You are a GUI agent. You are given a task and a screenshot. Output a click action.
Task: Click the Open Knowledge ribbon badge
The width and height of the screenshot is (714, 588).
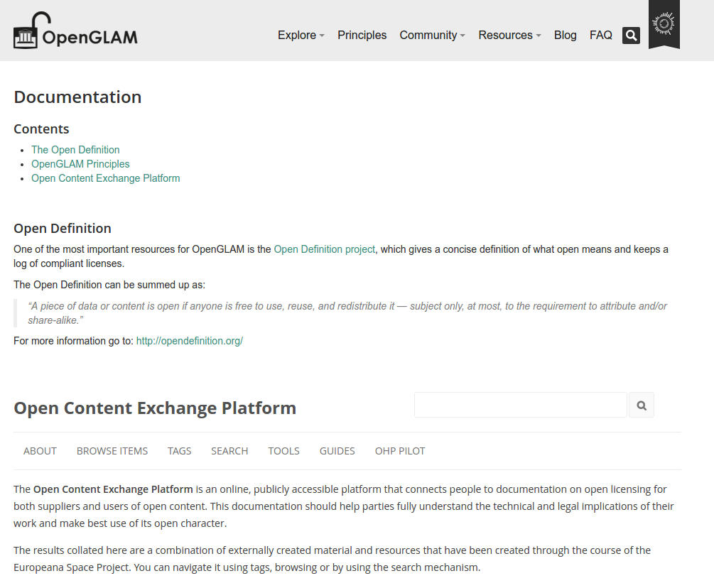click(x=664, y=24)
